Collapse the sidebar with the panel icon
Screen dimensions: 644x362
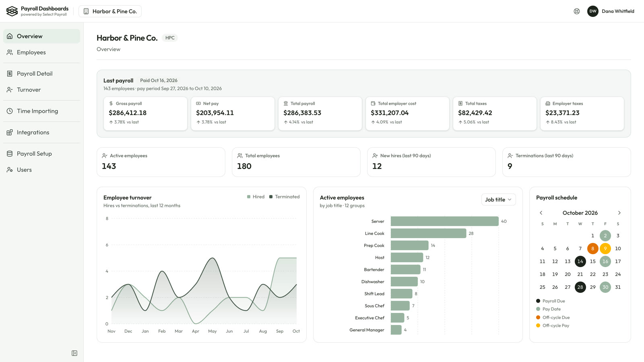(x=74, y=353)
